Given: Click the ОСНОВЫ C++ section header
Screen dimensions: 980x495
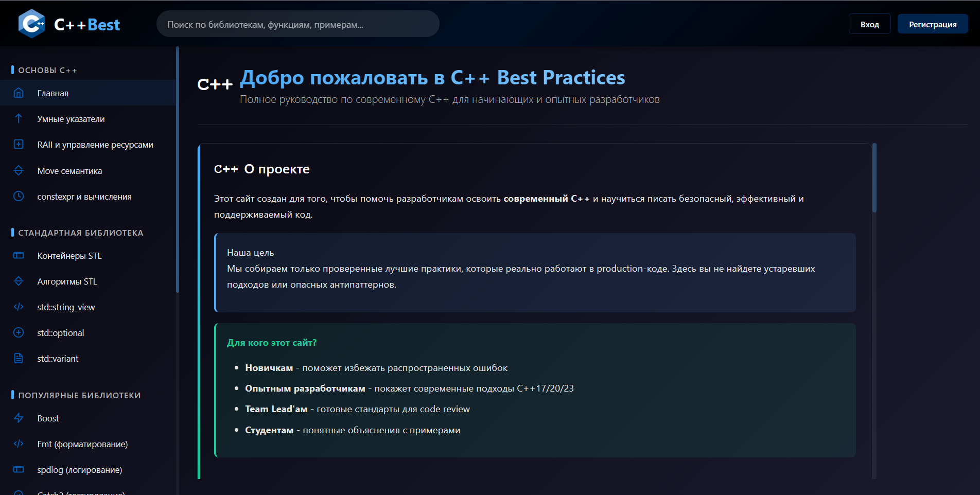Looking at the screenshot, I should [47, 70].
